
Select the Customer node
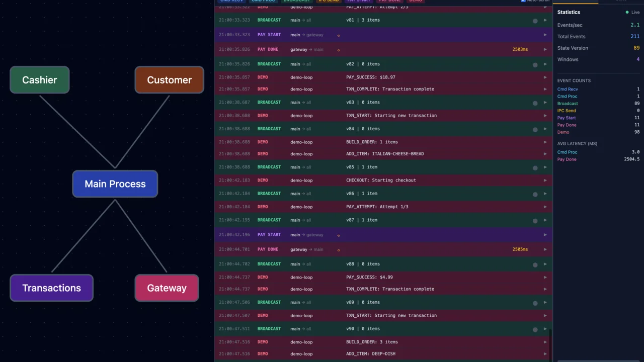pyautogui.click(x=169, y=80)
